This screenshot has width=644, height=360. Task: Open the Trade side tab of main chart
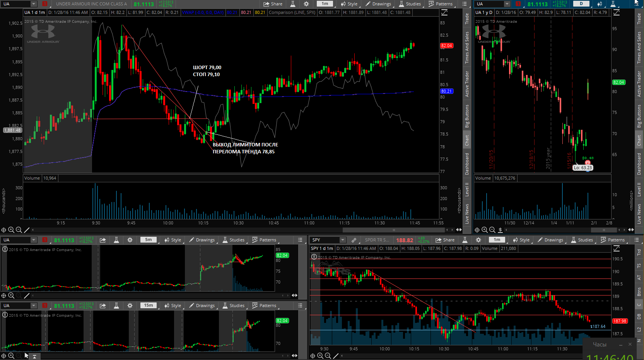(x=467, y=19)
